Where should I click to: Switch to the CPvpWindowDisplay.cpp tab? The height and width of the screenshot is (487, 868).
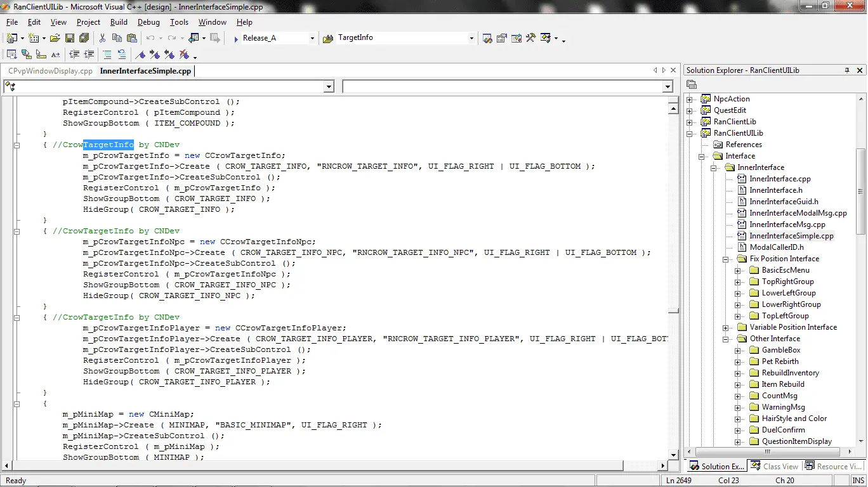coord(50,71)
